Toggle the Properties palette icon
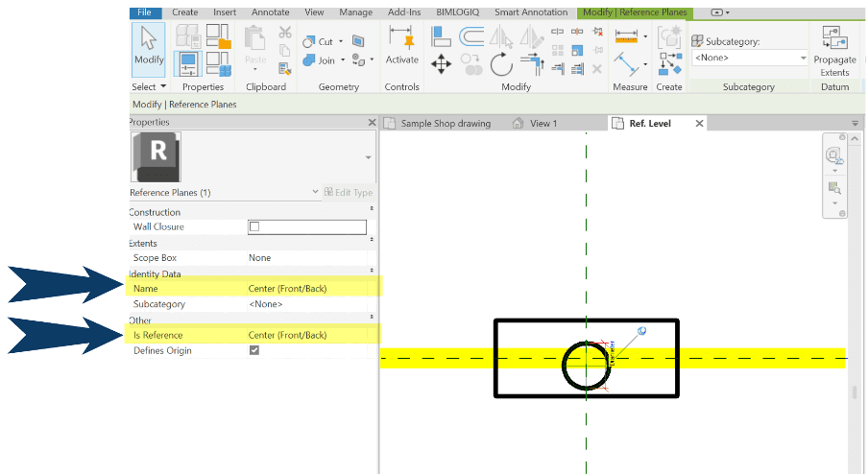Viewport: 868px width, 474px height. point(188,63)
